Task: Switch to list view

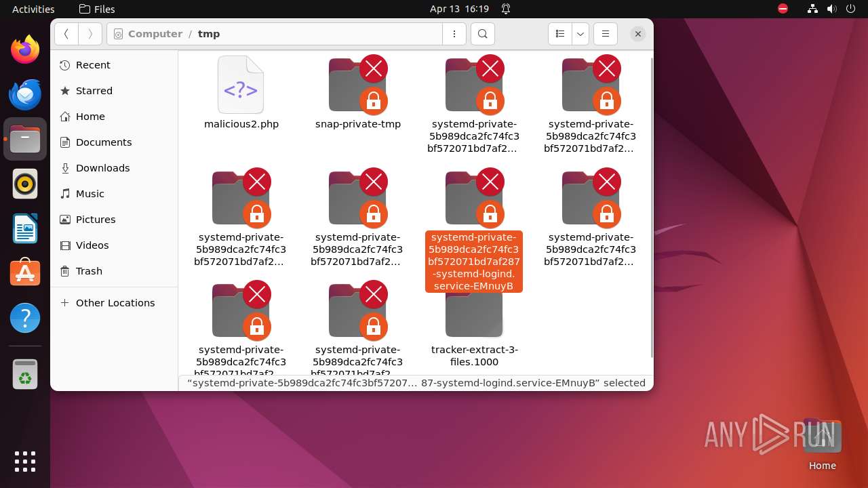Action: [560, 34]
